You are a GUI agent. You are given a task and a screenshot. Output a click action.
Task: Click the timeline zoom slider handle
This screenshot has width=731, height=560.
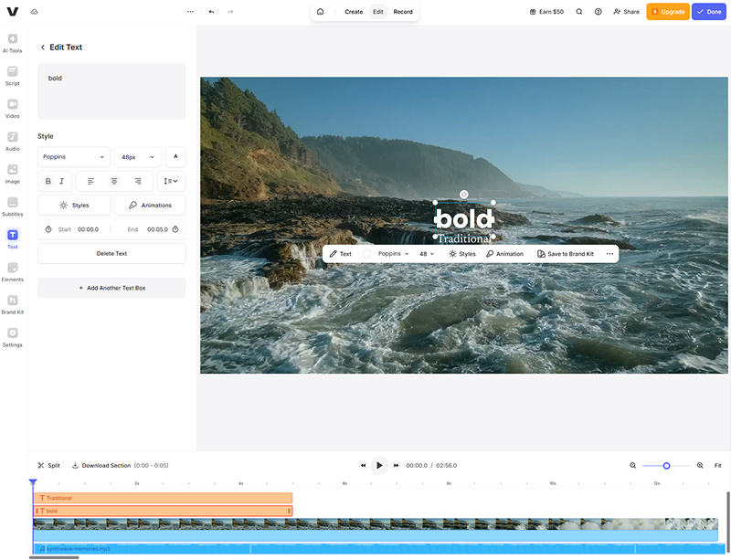click(x=666, y=466)
